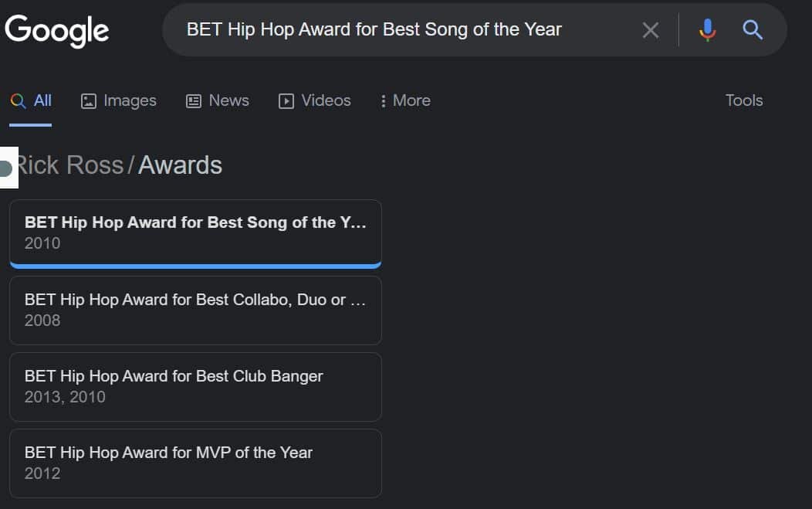Select Best Song of the Year 2010 card
812x509 pixels.
tap(195, 233)
